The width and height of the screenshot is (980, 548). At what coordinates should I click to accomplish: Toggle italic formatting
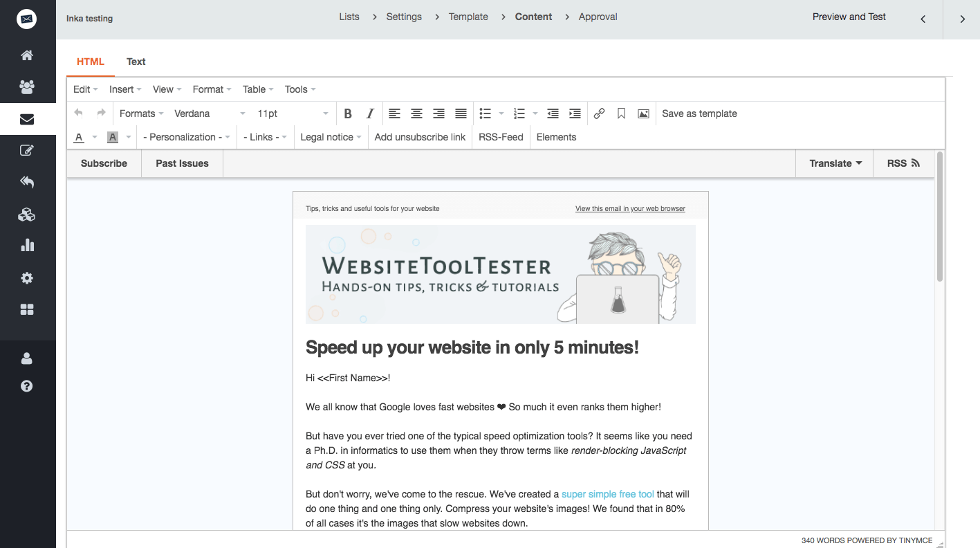click(370, 113)
